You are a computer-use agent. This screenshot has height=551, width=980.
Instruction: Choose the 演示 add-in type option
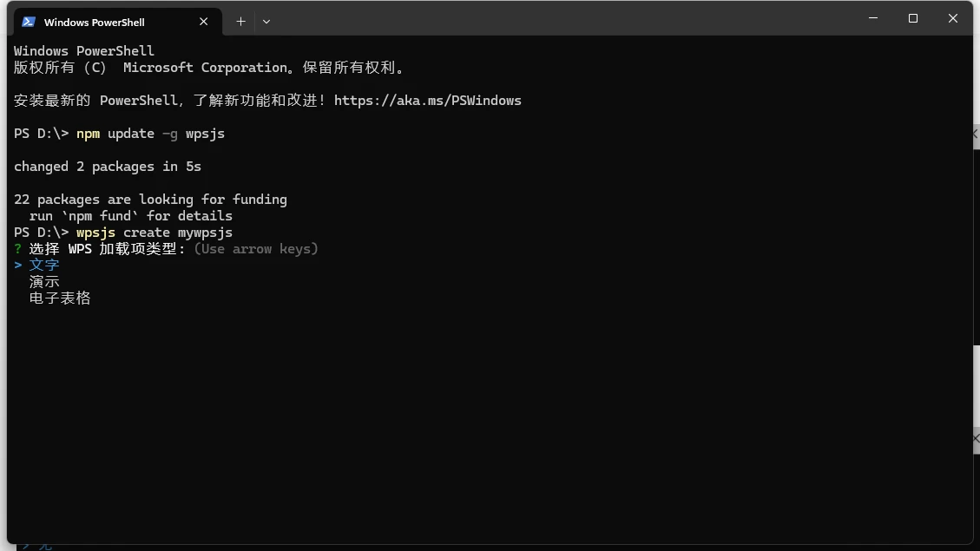44,282
